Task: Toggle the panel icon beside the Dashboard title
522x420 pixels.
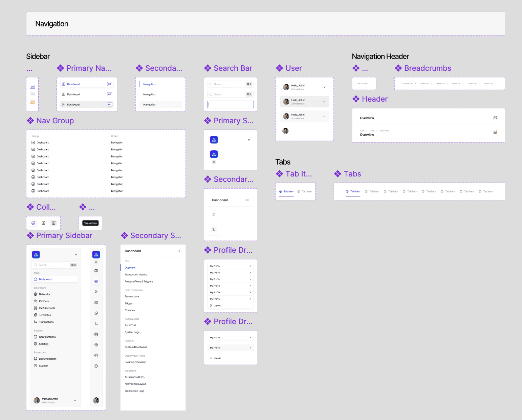Action: 180,251
